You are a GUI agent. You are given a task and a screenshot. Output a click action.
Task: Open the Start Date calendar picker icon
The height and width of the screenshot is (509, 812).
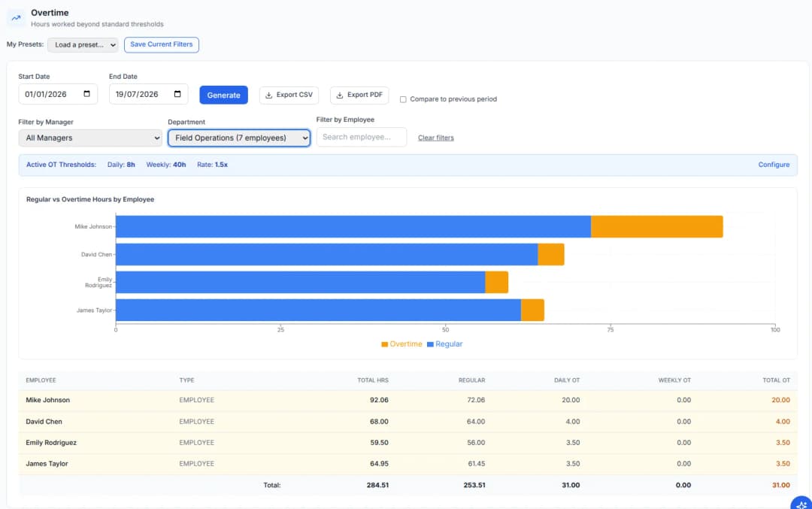(x=87, y=94)
